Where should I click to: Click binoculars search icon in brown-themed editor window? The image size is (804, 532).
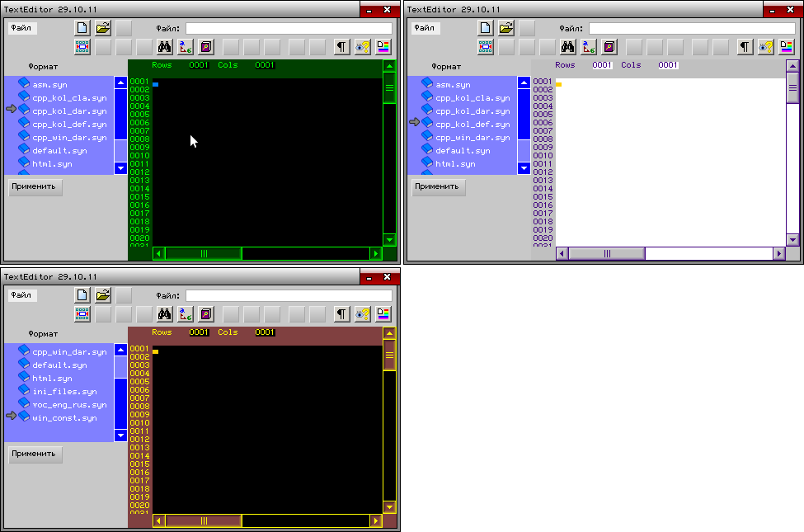click(x=164, y=314)
